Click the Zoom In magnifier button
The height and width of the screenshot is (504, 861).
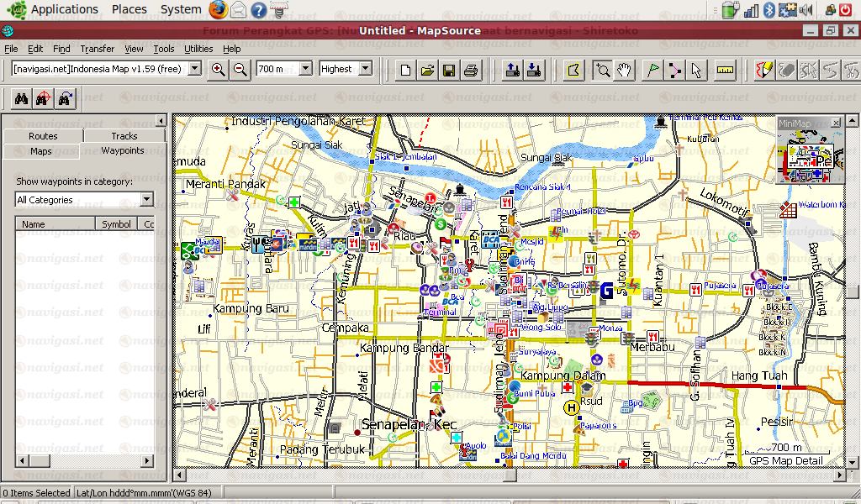219,70
